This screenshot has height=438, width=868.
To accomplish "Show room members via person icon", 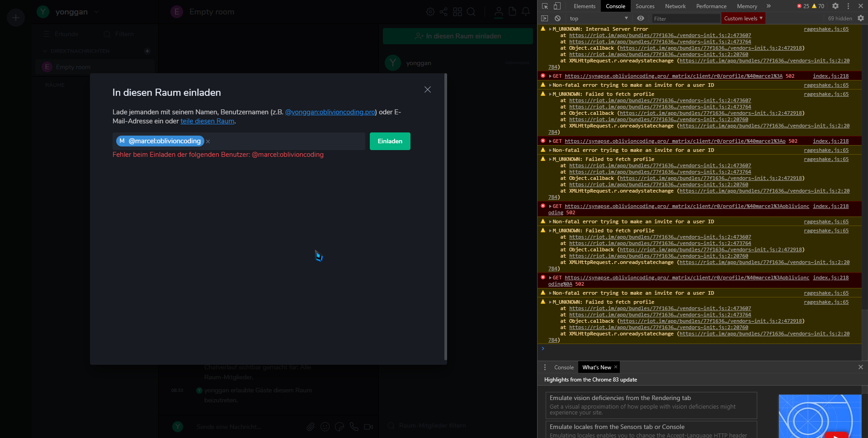I will 499,12.
